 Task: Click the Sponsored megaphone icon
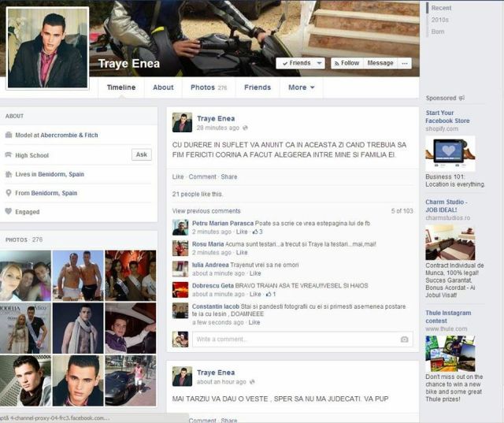coord(461,98)
